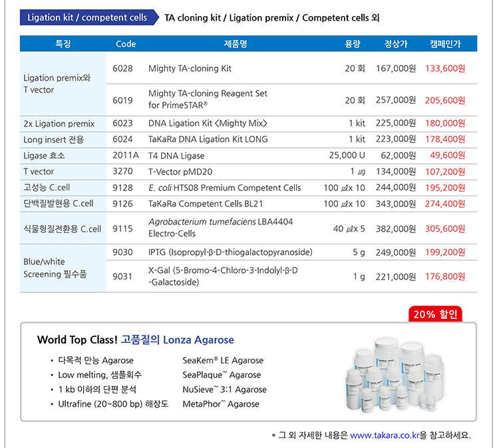Select IPTG (Isopropyl-β-D-thiogalactopyranoside) name
Screen dimensions: 499x448
pos(230,252)
